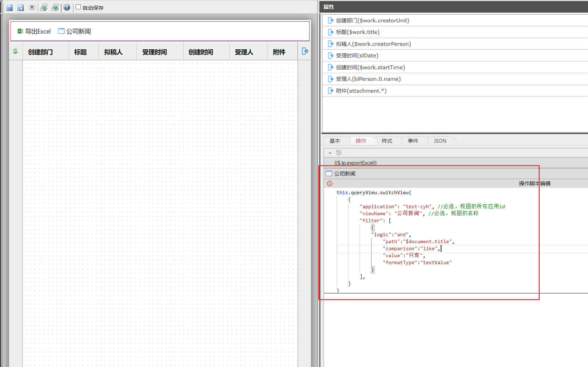Click the plus icon to add an action

click(x=330, y=153)
